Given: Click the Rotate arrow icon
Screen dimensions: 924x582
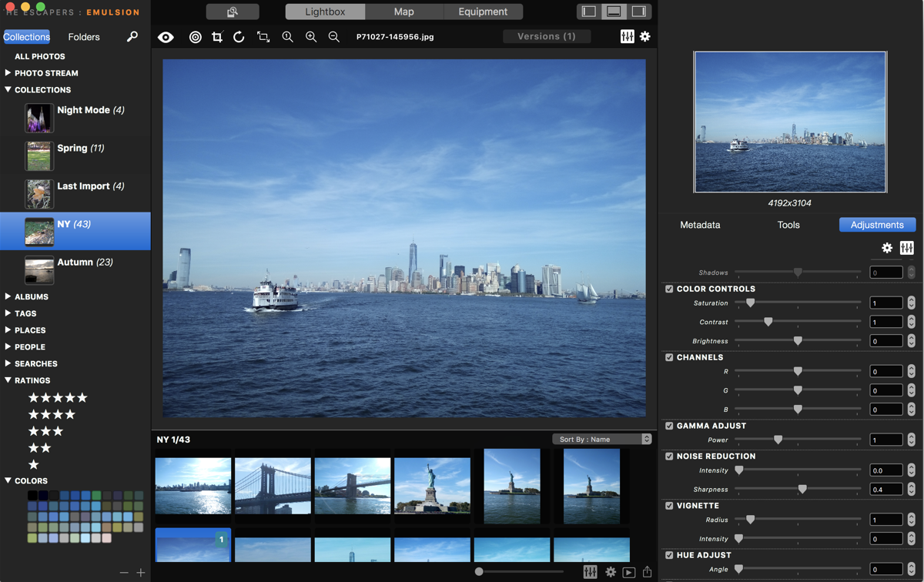Looking at the screenshot, I should click(x=239, y=37).
